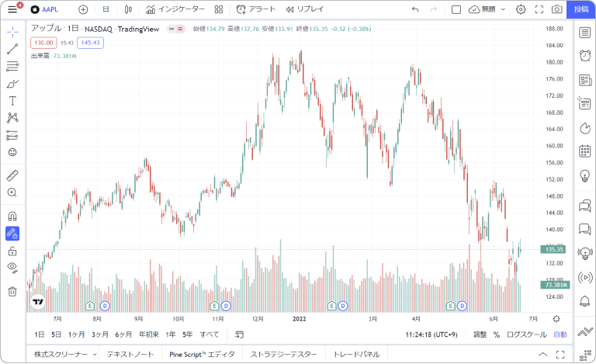Select the text annotation tool
This screenshot has height=364, width=596.
12,101
